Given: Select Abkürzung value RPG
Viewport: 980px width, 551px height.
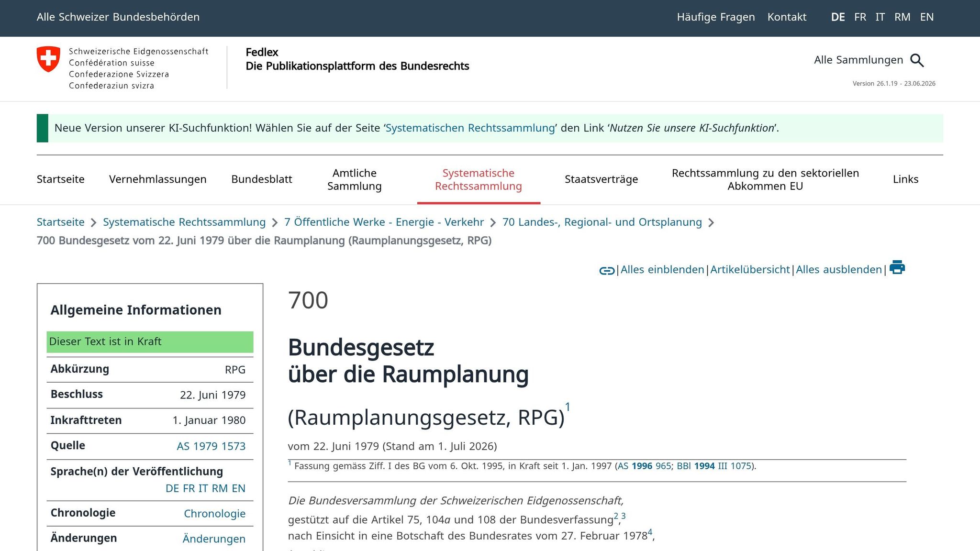Looking at the screenshot, I should click(235, 370).
